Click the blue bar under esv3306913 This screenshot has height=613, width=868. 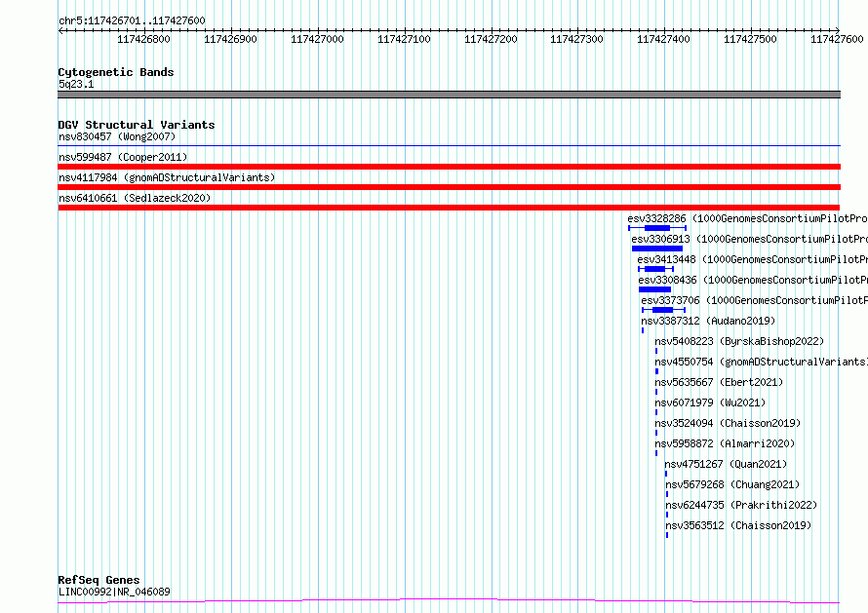point(657,249)
